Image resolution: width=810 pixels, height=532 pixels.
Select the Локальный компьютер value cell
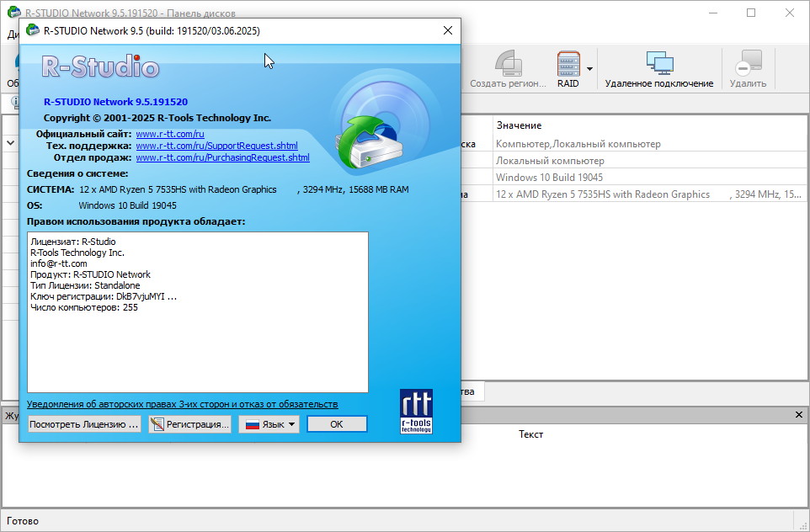coord(650,161)
